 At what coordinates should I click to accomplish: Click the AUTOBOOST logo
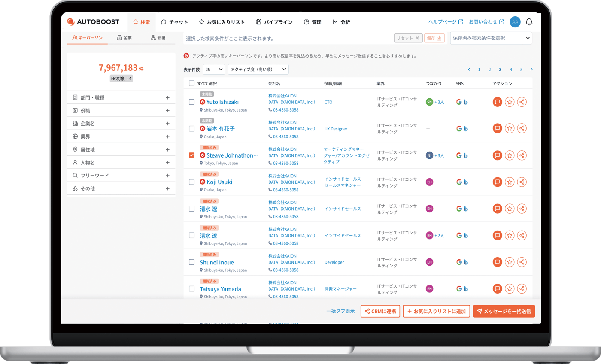click(x=93, y=22)
